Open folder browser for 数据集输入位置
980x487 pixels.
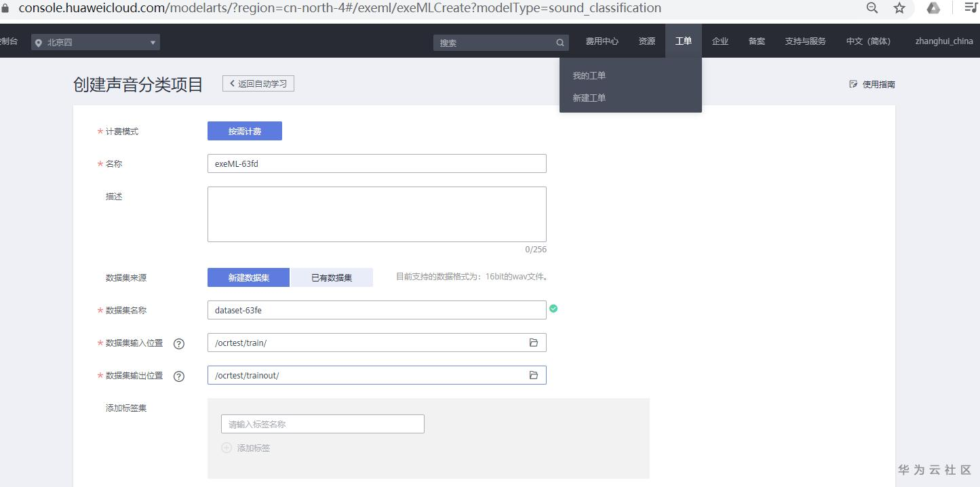(x=534, y=343)
